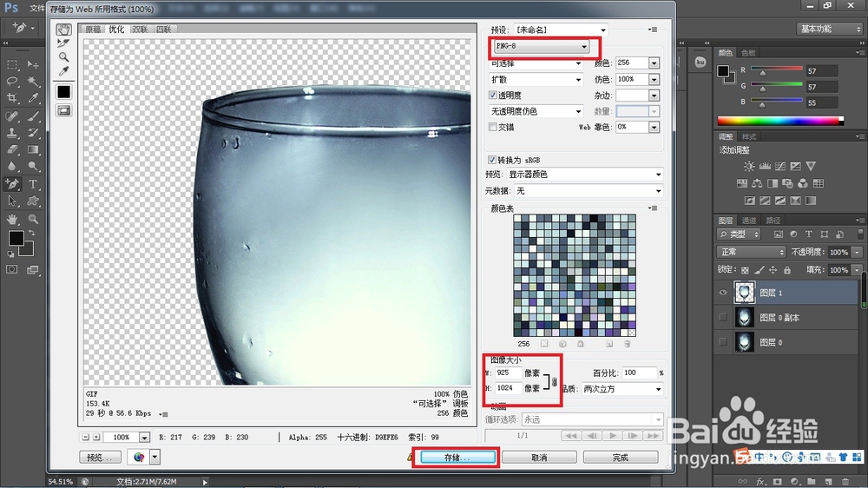
Task: Select the Rectangular Marquee tool in Photoshop toolbar
Action: [x=12, y=65]
